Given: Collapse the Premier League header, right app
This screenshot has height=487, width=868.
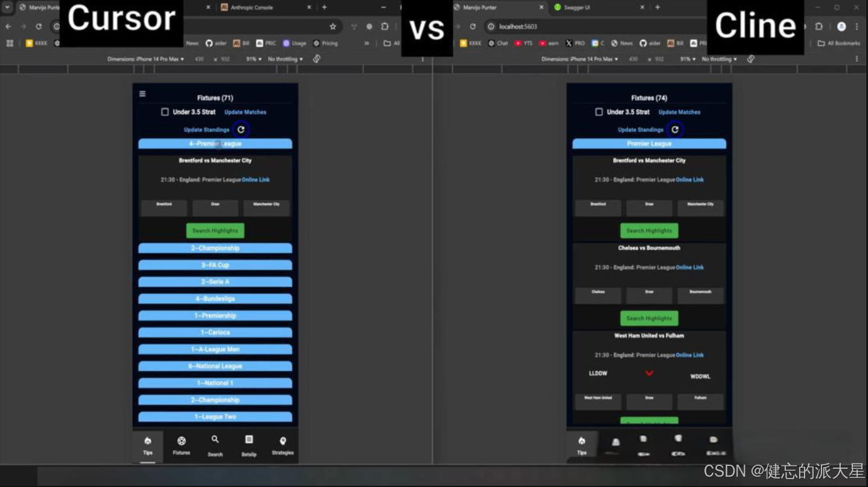Looking at the screenshot, I should 649,144.
